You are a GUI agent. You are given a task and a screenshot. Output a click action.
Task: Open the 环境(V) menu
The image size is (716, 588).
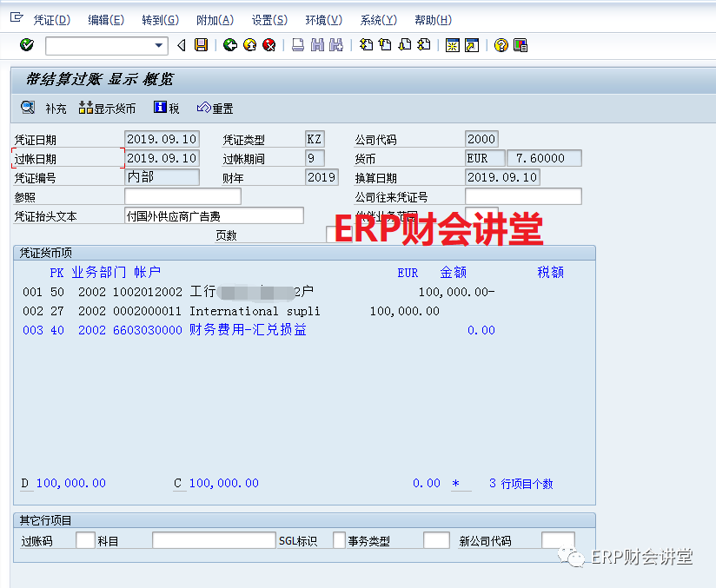coord(323,20)
